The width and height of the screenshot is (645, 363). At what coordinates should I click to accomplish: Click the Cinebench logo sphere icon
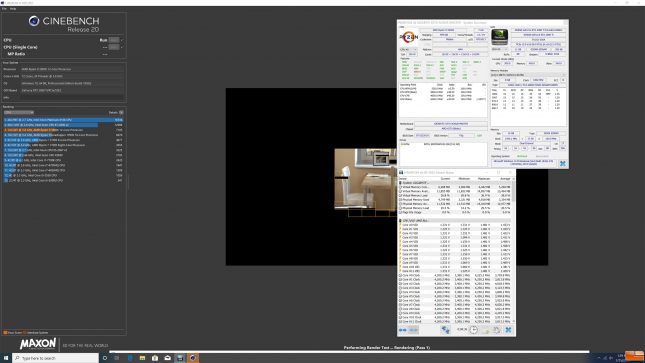pos(34,21)
